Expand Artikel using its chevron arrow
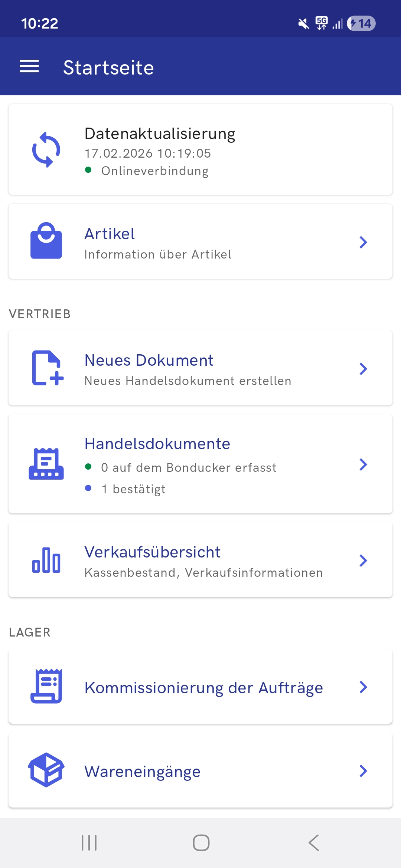Image resolution: width=401 pixels, height=868 pixels. (363, 242)
